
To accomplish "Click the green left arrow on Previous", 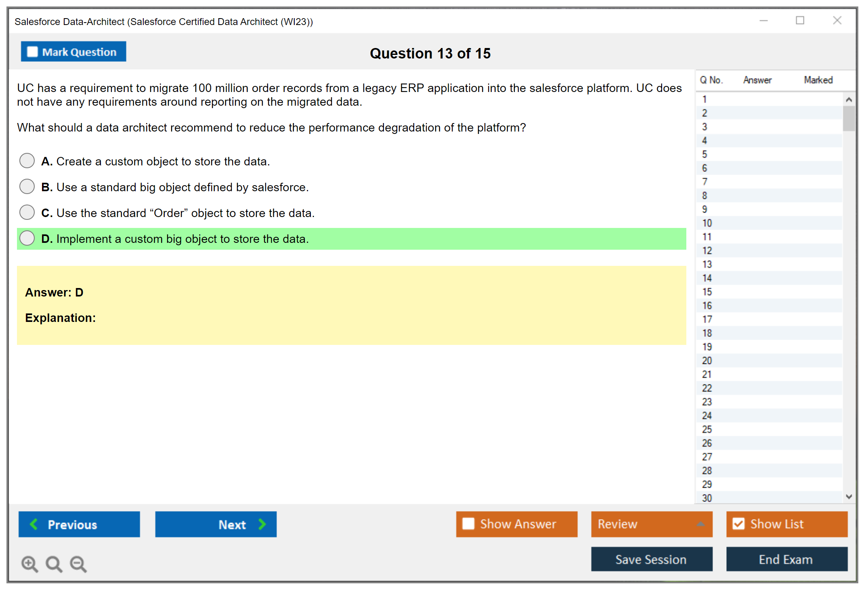I will point(34,524).
